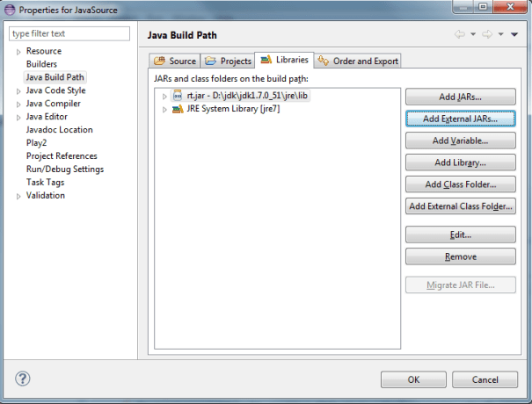Click the JRE System Library icon
This screenshot has height=404, width=532.
coord(178,108)
